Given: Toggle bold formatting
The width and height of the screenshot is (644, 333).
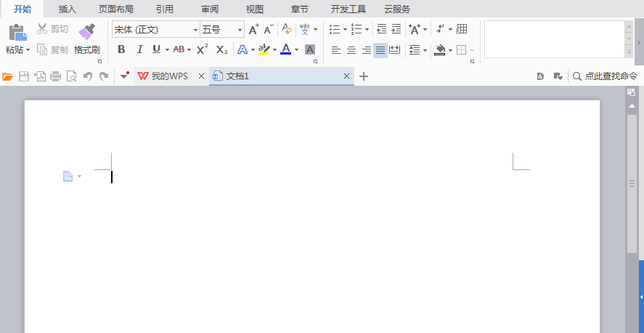Looking at the screenshot, I should pyautogui.click(x=121, y=49).
